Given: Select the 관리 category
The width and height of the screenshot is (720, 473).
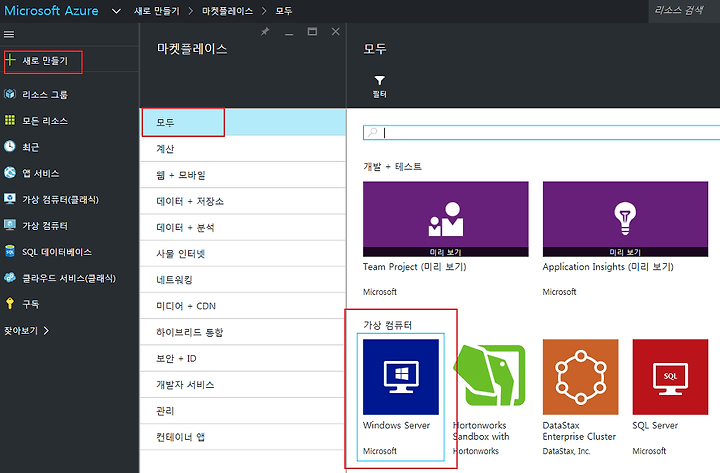Looking at the screenshot, I should (243, 411).
